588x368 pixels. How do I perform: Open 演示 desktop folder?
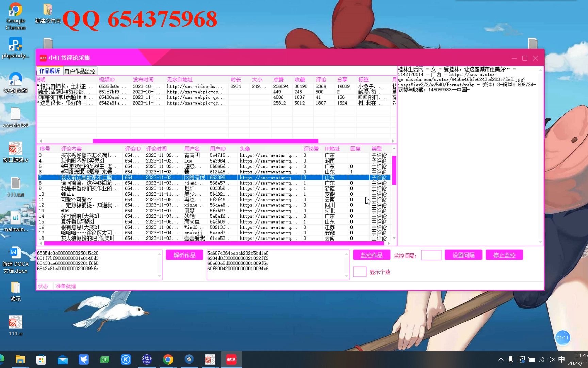(16, 292)
